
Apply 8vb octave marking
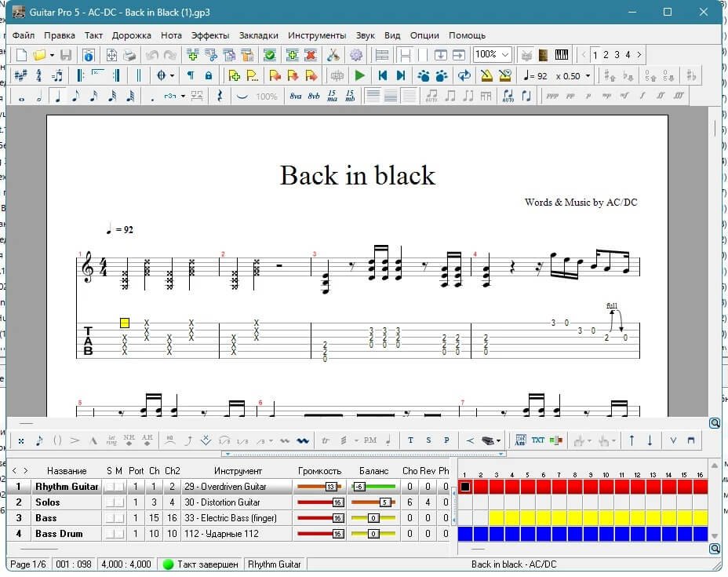[x=314, y=96]
